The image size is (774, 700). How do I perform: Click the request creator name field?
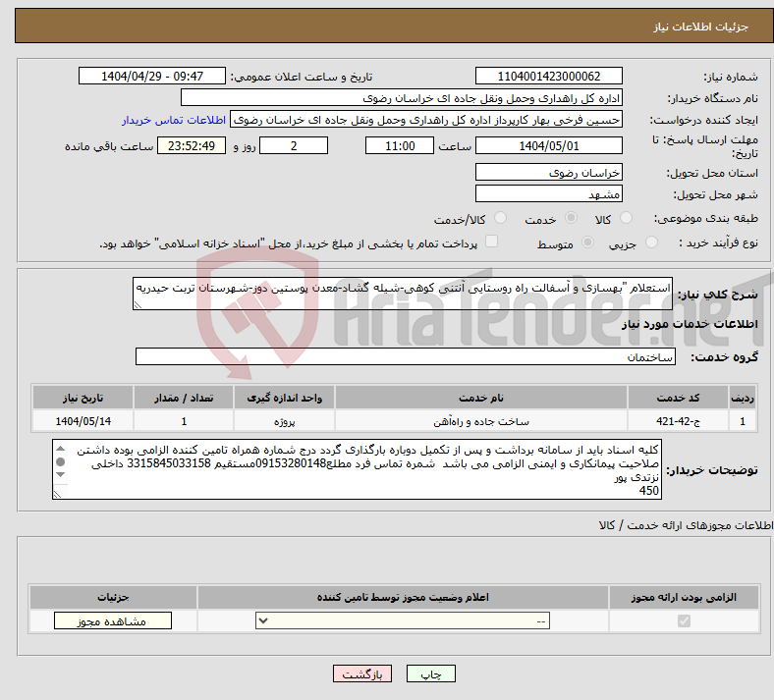[x=426, y=120]
